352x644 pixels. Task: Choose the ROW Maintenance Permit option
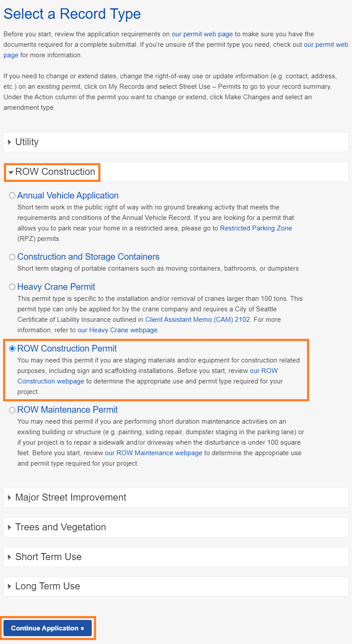[x=12, y=410]
